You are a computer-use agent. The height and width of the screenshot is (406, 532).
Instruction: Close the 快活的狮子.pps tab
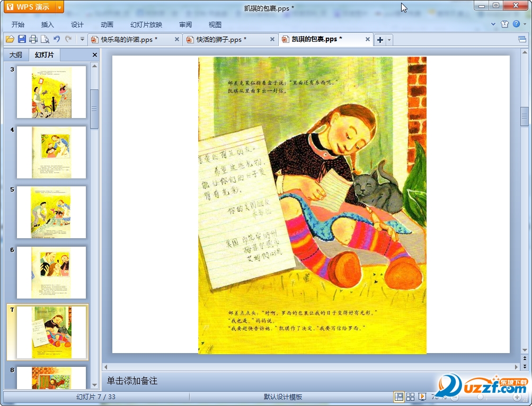(272, 39)
